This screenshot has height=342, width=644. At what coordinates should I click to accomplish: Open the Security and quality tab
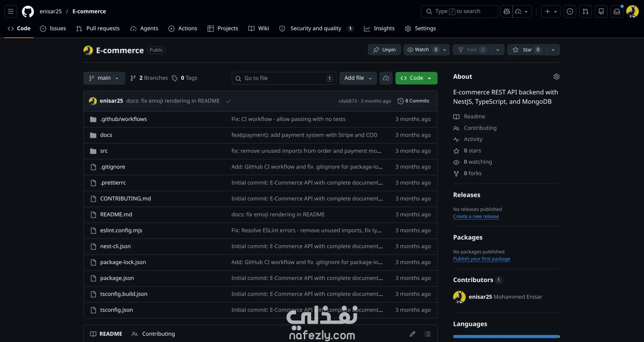coord(317,28)
